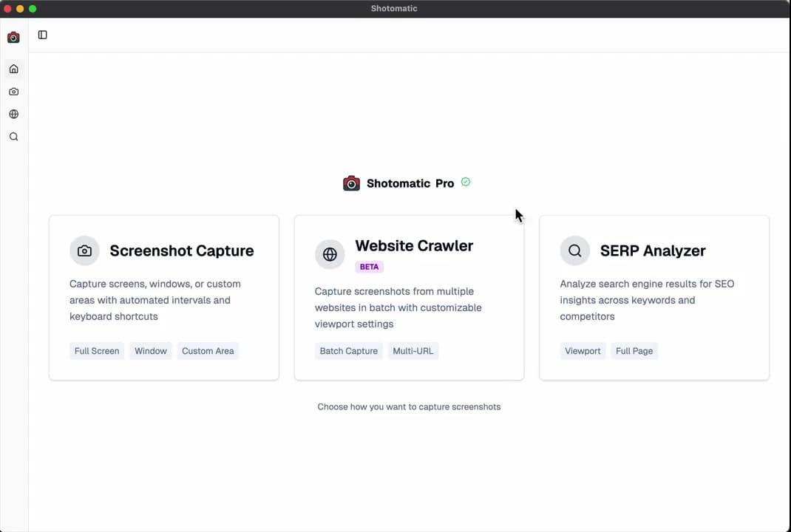Click the camera icon on Screenshot Capture card
791x532 pixels.
[84, 250]
